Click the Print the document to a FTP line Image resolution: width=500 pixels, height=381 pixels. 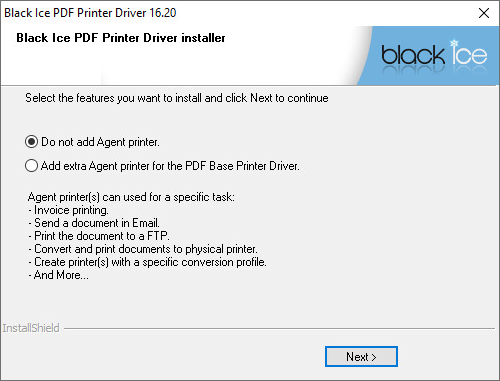pyautogui.click(x=99, y=236)
